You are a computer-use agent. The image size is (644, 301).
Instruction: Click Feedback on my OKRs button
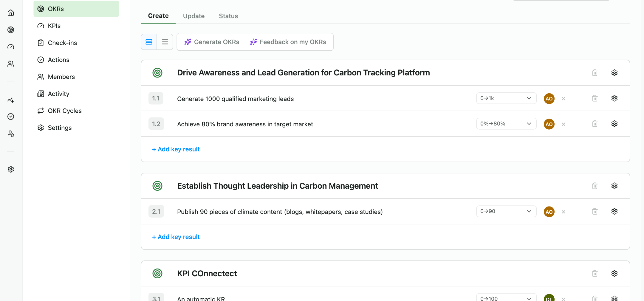pos(288,42)
